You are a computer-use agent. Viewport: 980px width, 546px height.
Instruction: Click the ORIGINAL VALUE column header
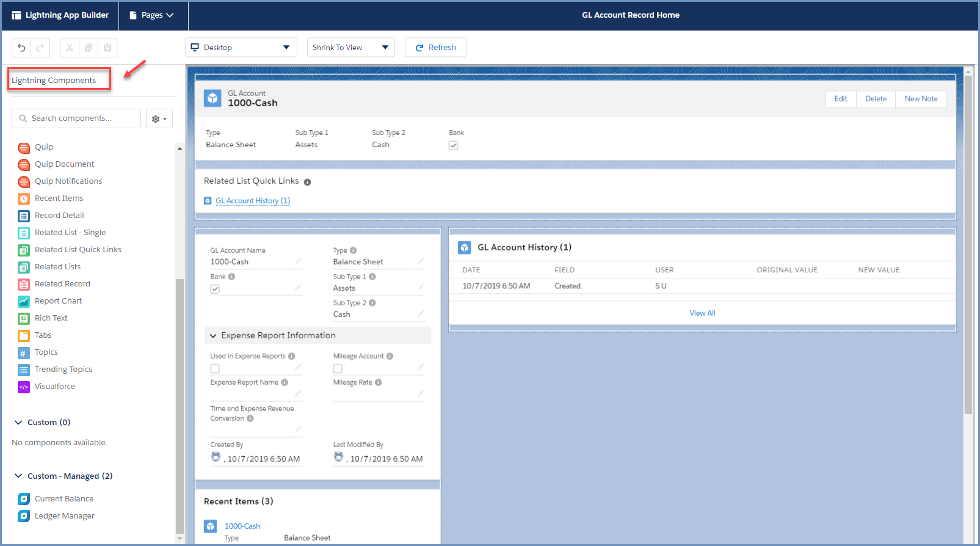(x=787, y=270)
